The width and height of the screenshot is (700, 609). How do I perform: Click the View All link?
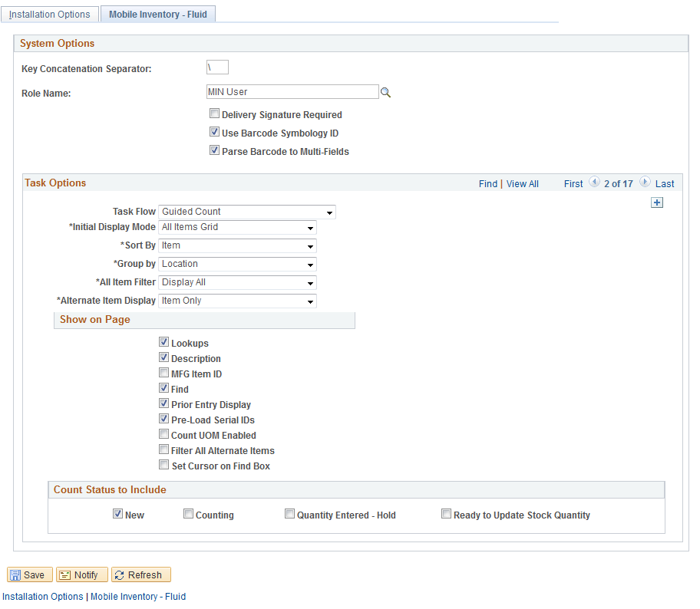coord(522,183)
